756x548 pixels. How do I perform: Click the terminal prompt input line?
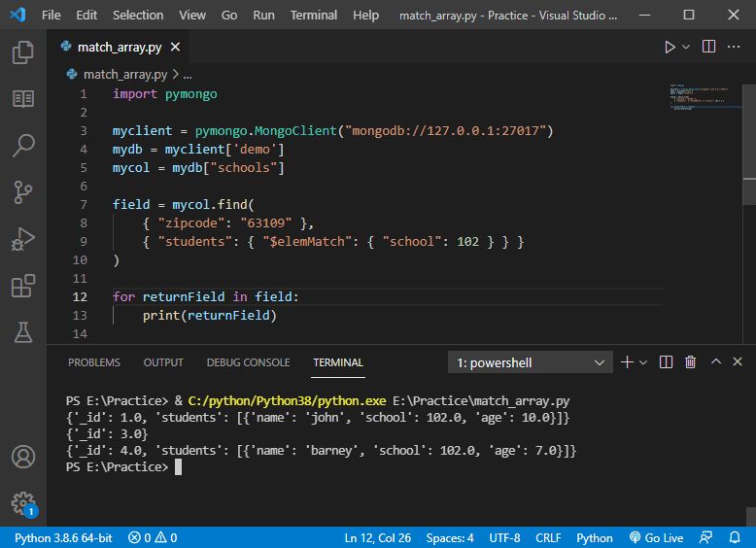click(x=123, y=467)
